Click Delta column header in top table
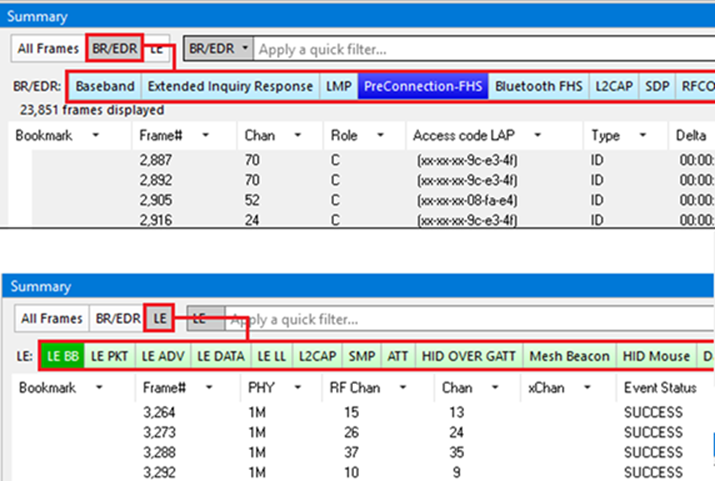Image resolution: width=715 pixels, height=481 pixels. coord(691,135)
